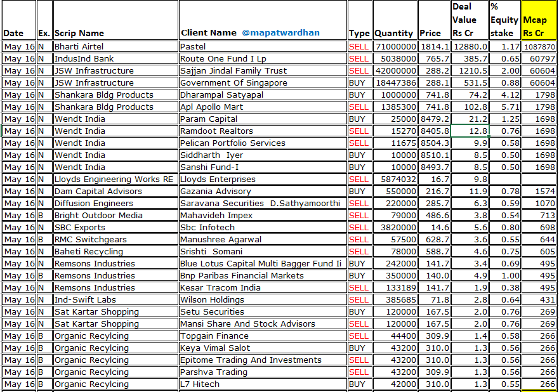Image resolution: width=559 pixels, height=392 pixels.
Task: Select Sajjan Jindal Family Trust cell
Action: [x=263, y=71]
